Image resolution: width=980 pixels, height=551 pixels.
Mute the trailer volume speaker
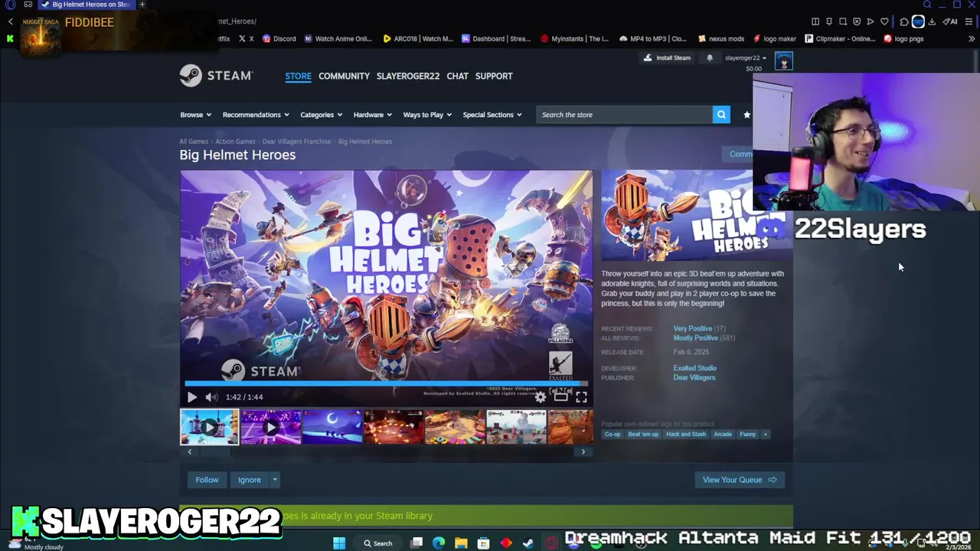[x=211, y=396]
